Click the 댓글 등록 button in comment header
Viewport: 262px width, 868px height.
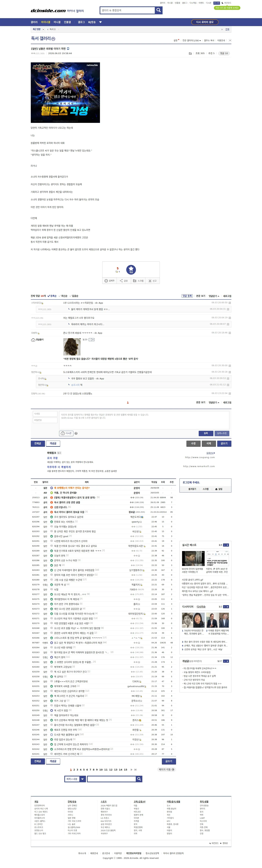187,296
